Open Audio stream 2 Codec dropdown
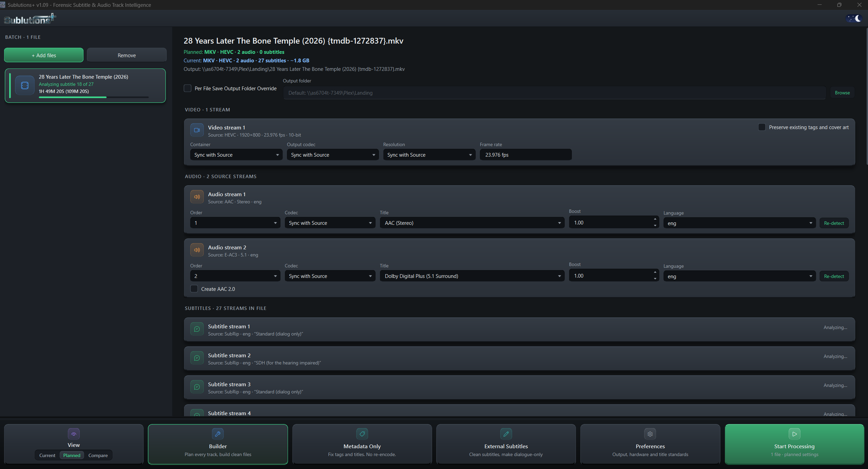Viewport: 868px width, 469px height. point(330,276)
